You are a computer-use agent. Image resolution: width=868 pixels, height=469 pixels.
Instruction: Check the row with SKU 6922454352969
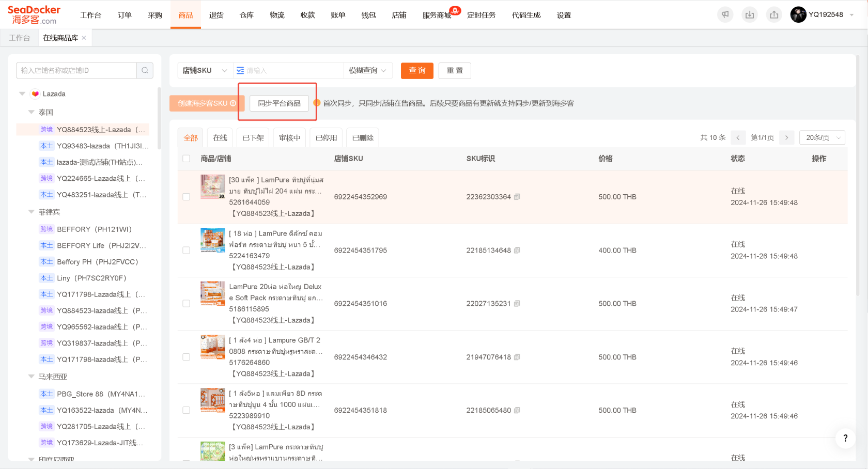coord(187,197)
